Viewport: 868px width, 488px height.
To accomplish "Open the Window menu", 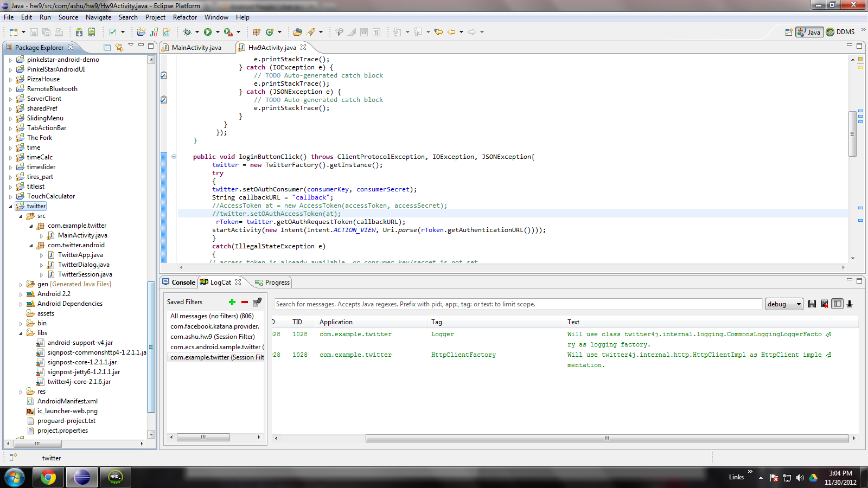I will tap(216, 17).
